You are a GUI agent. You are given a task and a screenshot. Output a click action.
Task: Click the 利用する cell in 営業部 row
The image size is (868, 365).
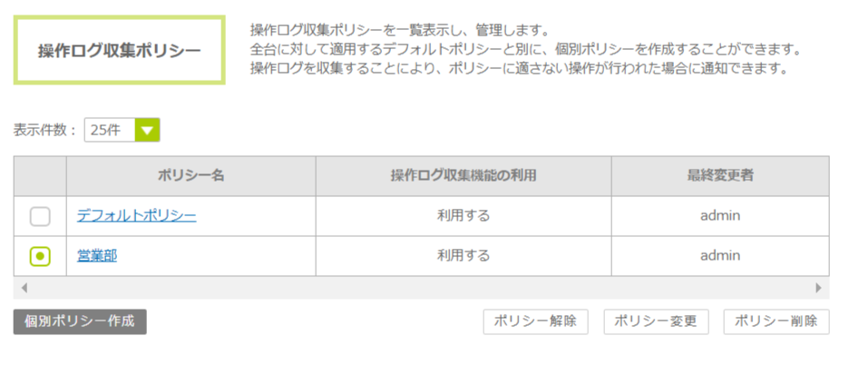pyautogui.click(x=463, y=256)
